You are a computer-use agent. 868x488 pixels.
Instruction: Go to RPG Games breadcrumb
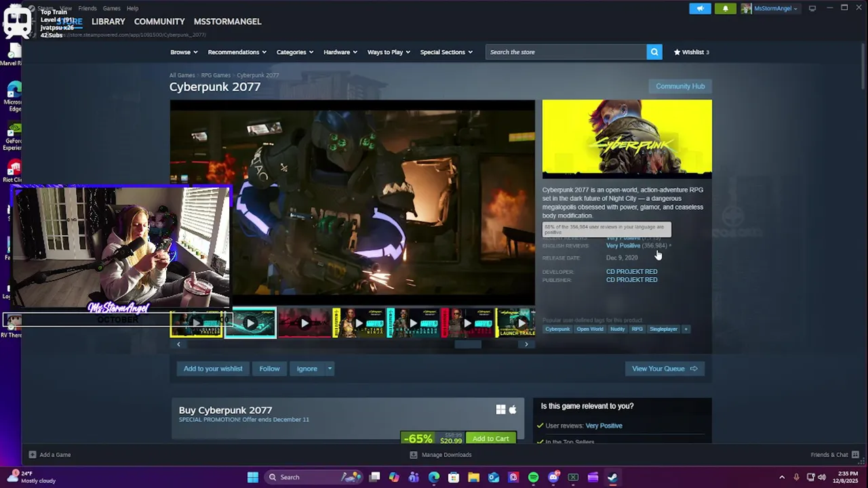tap(216, 75)
